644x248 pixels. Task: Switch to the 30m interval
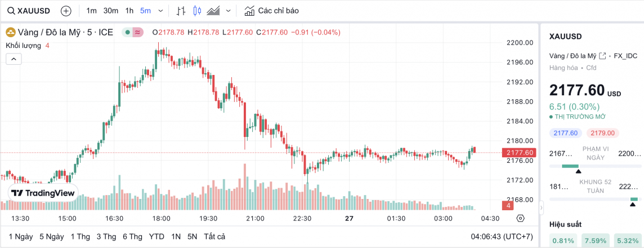(x=111, y=11)
